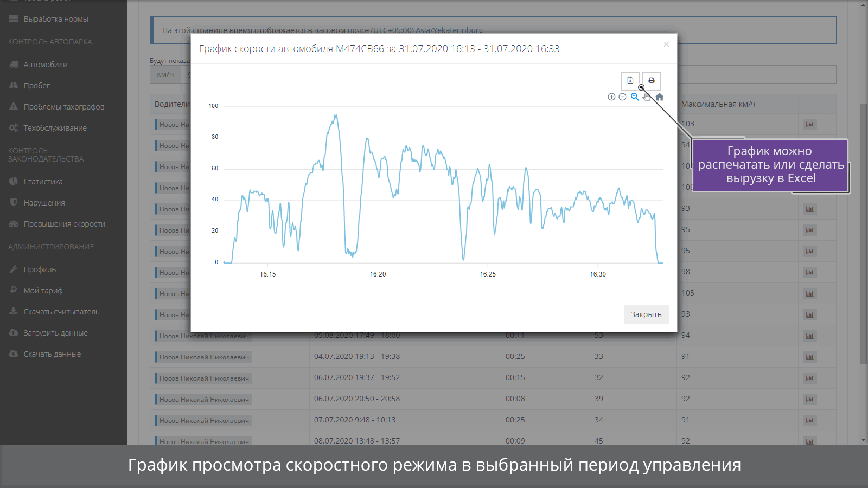
Task: Open Проблемы тахографов section
Action: click(64, 107)
